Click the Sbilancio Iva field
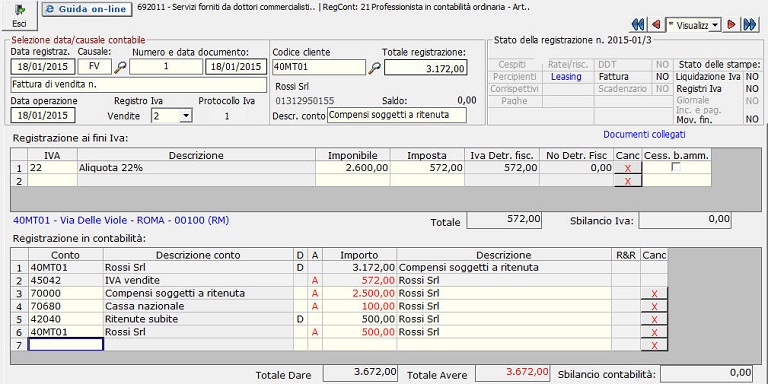The image size is (768, 384). click(685, 220)
